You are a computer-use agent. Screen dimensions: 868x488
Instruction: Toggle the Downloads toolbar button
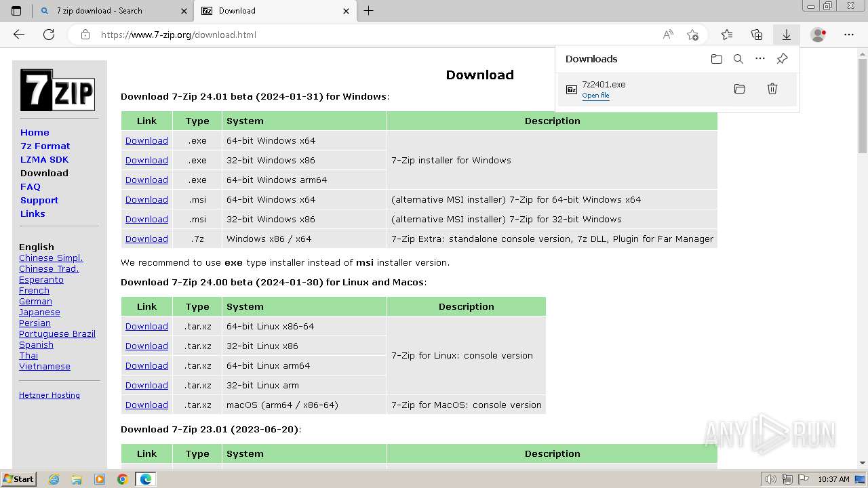click(787, 35)
